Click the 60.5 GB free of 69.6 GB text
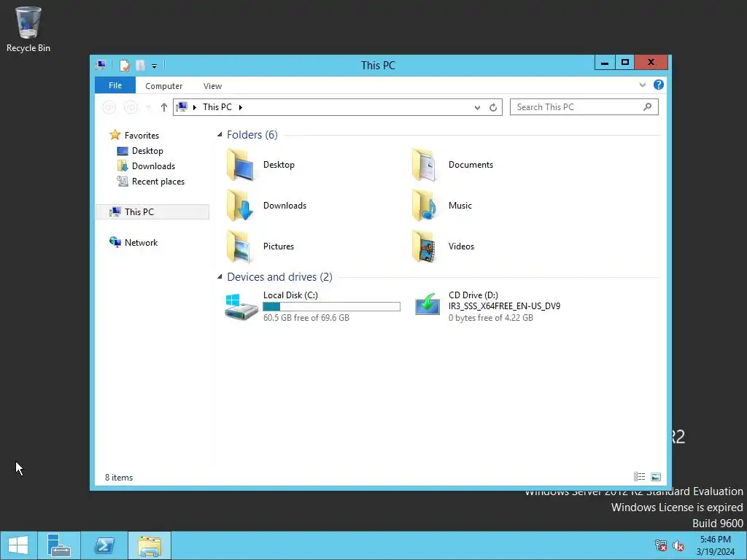Screen dimensions: 747x560 [306, 318]
